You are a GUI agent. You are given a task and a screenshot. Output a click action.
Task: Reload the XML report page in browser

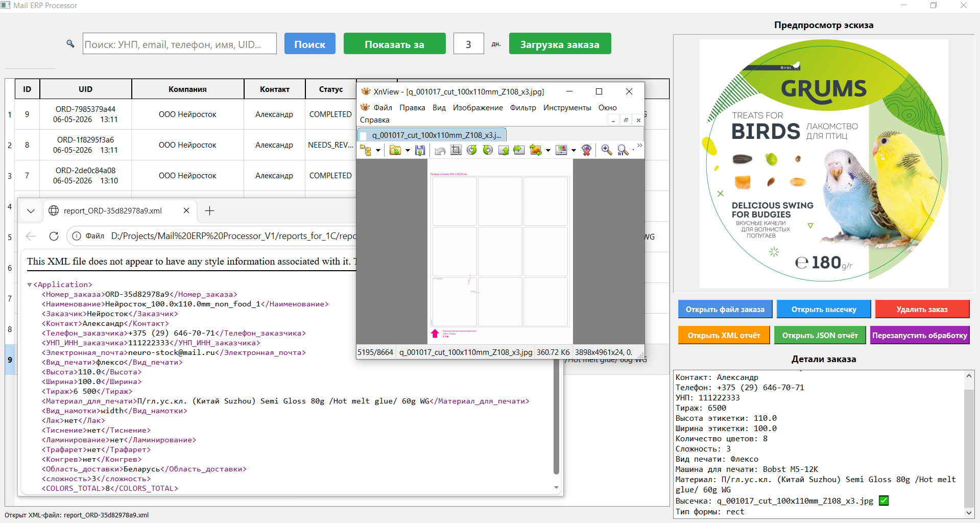(x=54, y=236)
